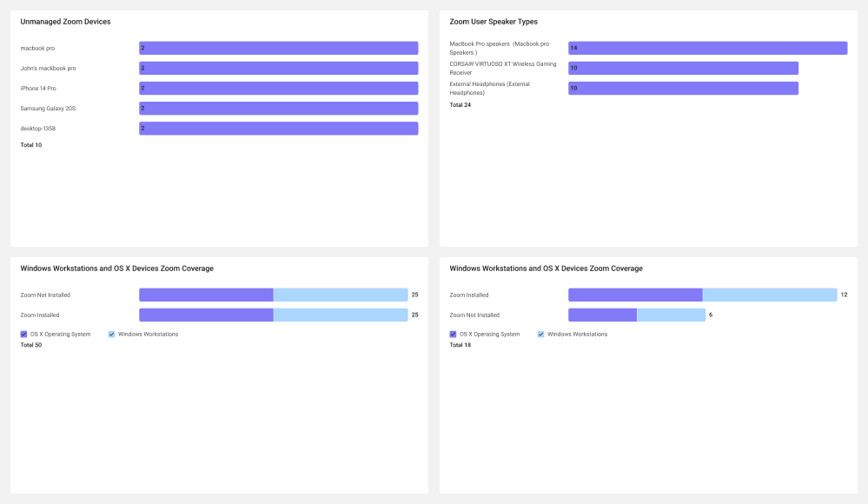The width and height of the screenshot is (868, 504).
Task: Click the Unmanaged Zoom Devices title
Action: pos(65,22)
